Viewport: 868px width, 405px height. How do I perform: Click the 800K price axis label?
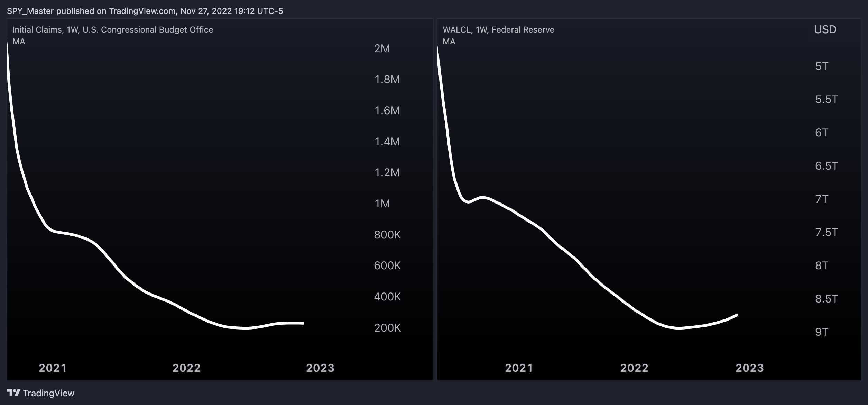387,235
